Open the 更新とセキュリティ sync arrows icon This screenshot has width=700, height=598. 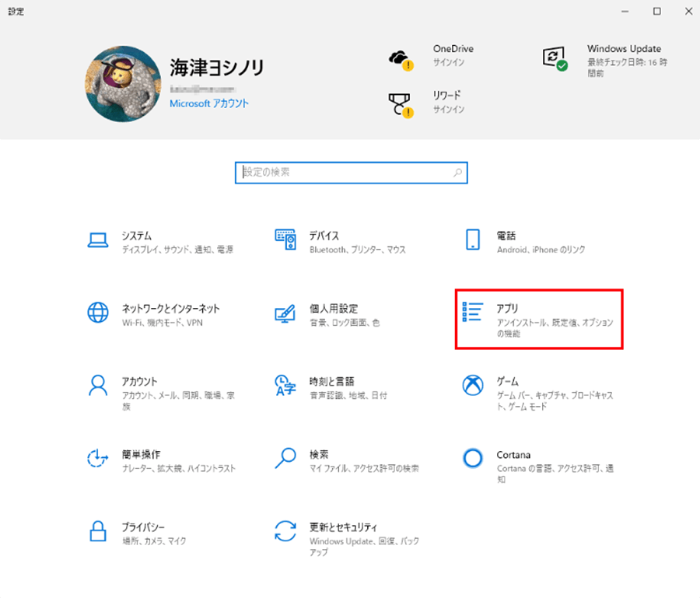pos(285,531)
